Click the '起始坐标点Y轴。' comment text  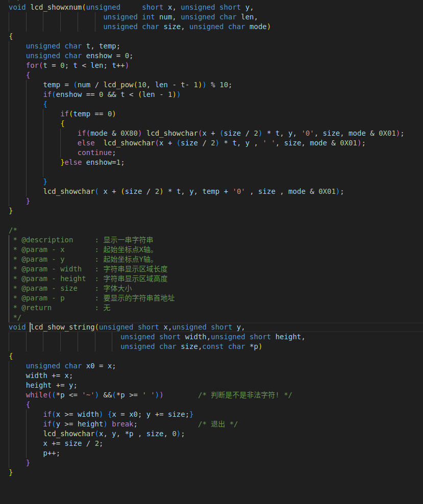pyautogui.click(x=129, y=259)
